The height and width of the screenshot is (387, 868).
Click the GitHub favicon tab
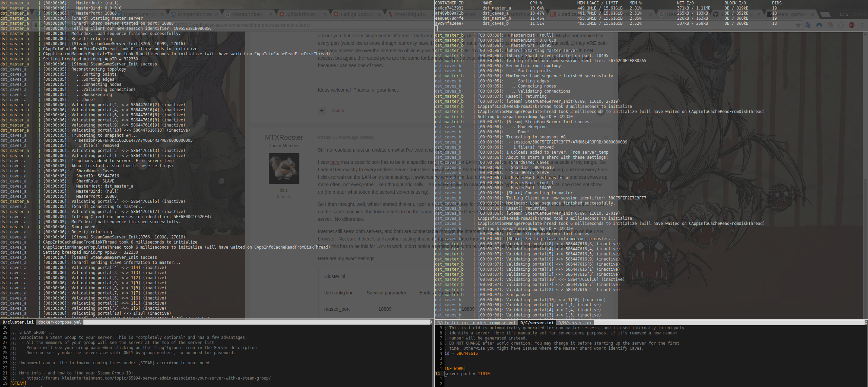715,14
